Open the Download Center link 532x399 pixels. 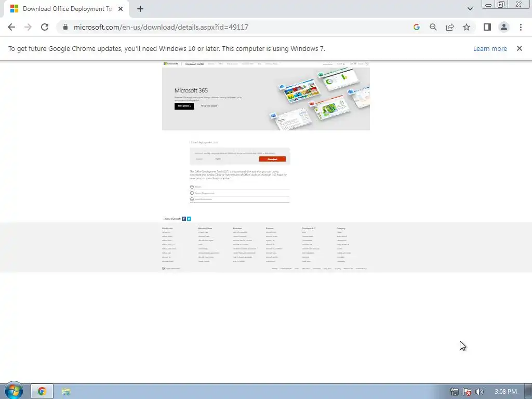194,64
